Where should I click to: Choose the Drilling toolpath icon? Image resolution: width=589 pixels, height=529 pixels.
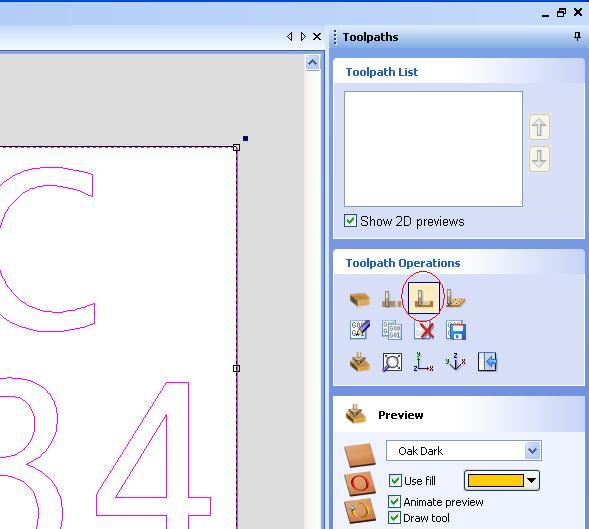pyautogui.click(x=455, y=299)
